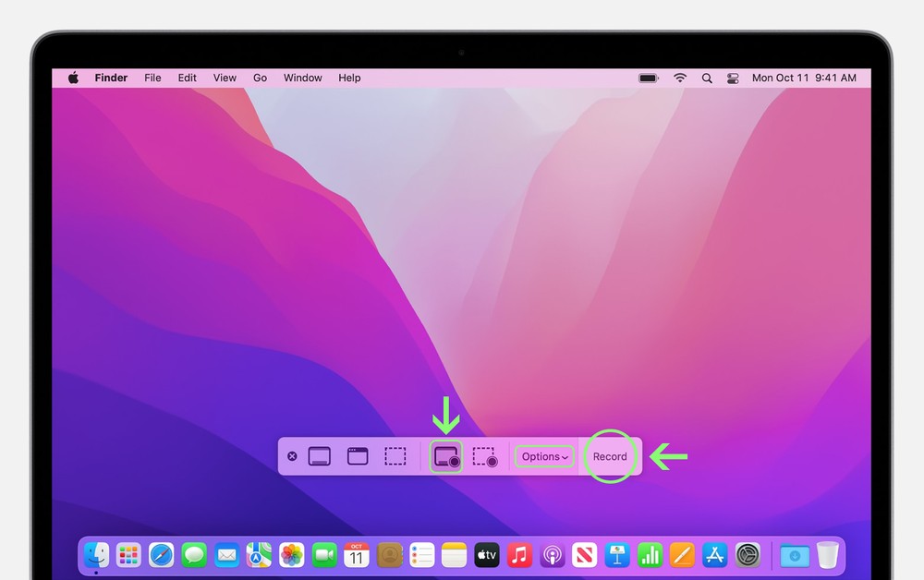Show Wi-Fi status menu
The width and height of the screenshot is (924, 580).
click(680, 79)
